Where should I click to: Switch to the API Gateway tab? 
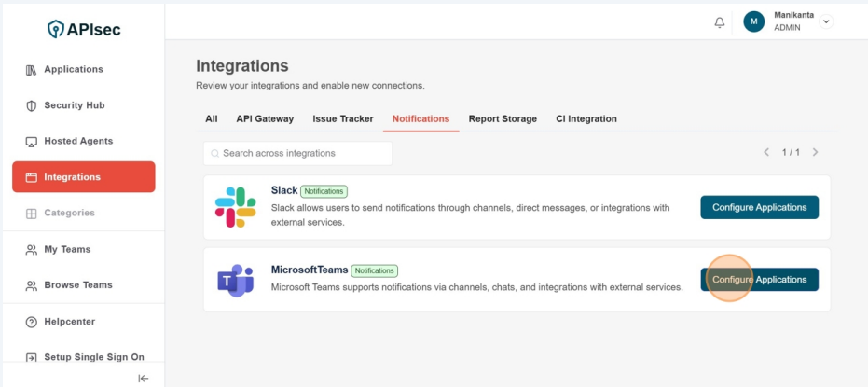tap(265, 119)
